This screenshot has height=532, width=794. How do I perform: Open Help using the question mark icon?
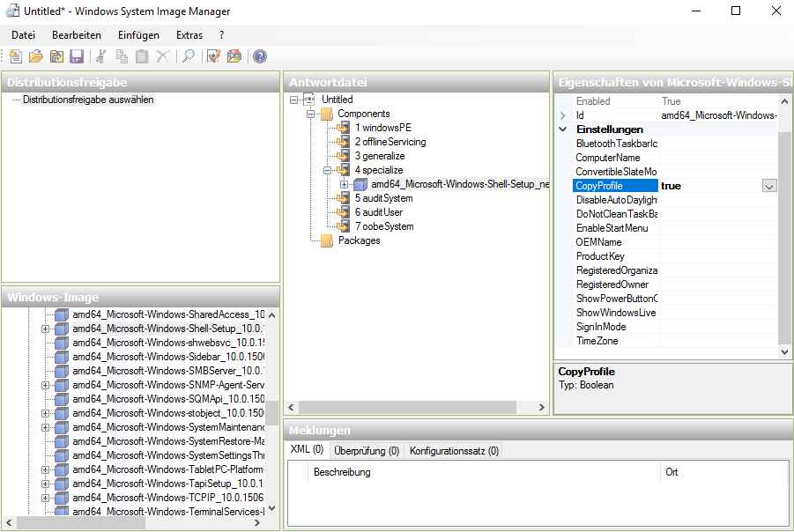coord(260,56)
